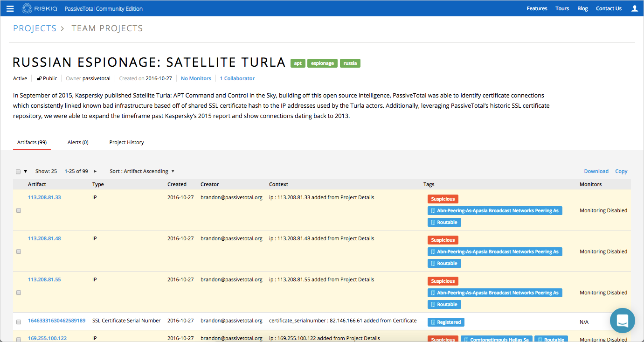
Task: Click Routable tag for 169.255.100.122
Action: 551,339
